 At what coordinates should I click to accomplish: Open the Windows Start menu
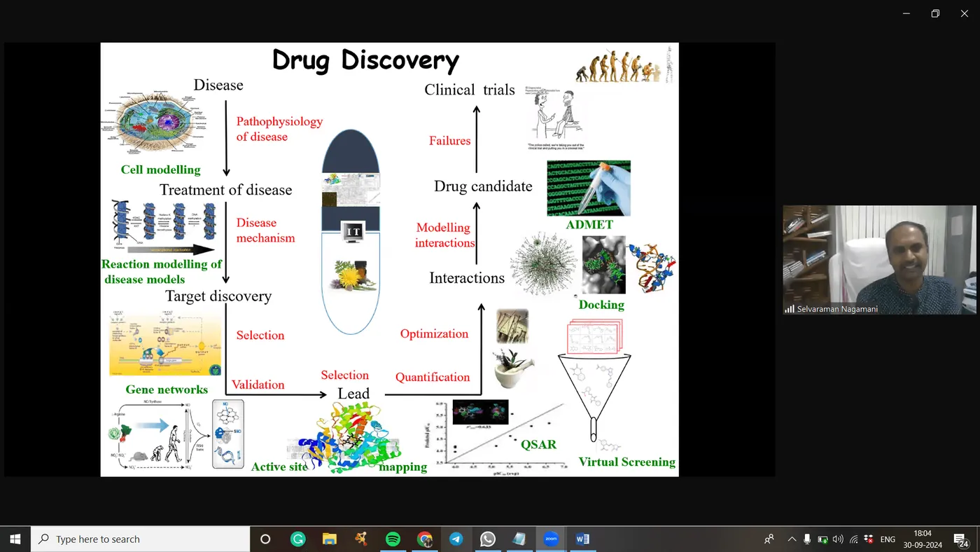[15, 539]
